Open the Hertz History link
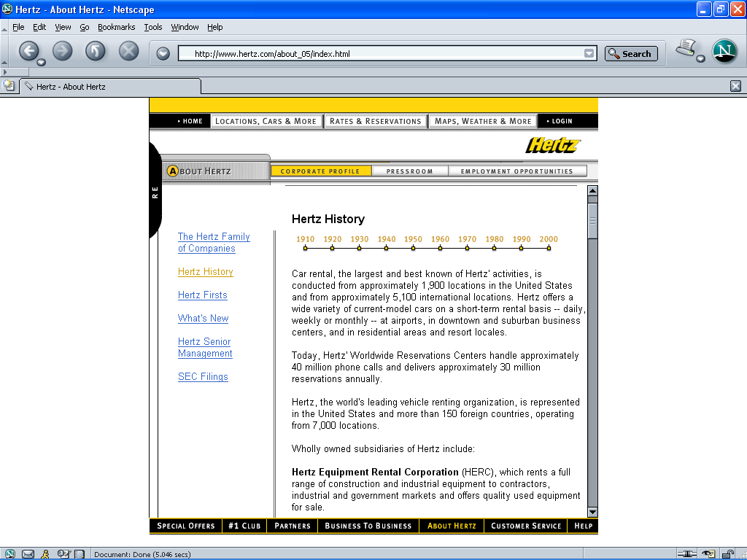This screenshot has width=747, height=560. (x=205, y=271)
